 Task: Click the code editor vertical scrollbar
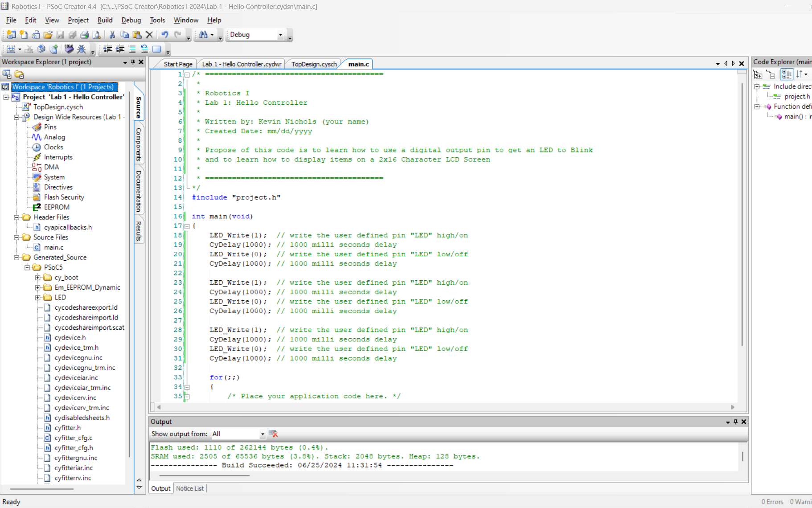pos(742,214)
